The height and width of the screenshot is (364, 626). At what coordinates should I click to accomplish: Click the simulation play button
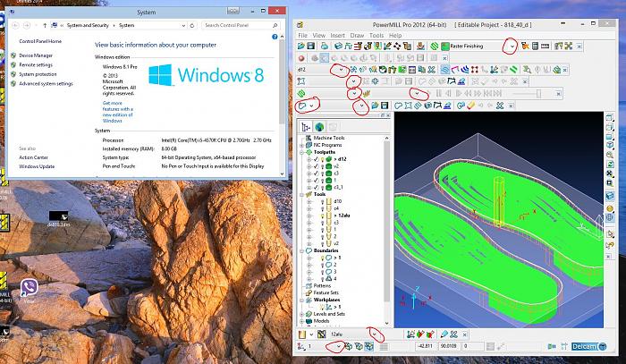(458, 94)
